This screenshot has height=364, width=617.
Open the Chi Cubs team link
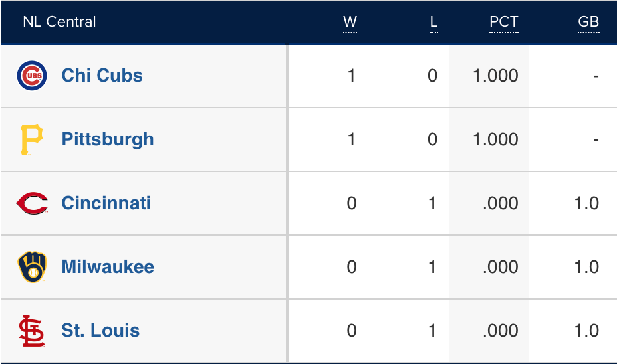pyautogui.click(x=102, y=76)
